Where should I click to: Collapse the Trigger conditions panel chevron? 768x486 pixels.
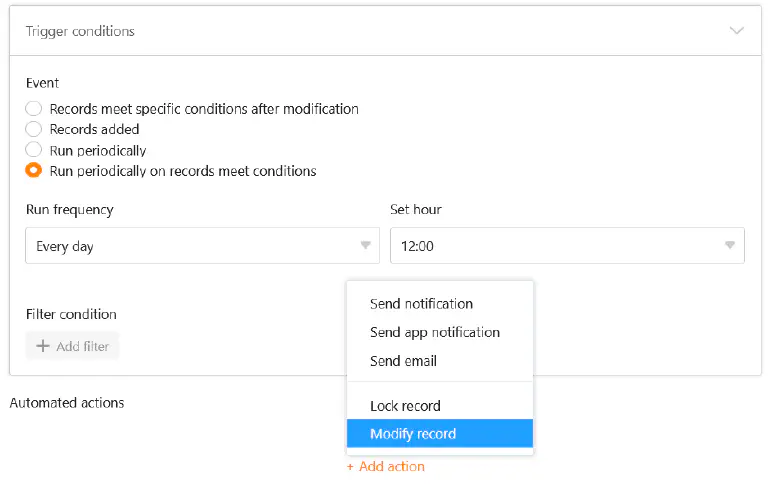(736, 31)
